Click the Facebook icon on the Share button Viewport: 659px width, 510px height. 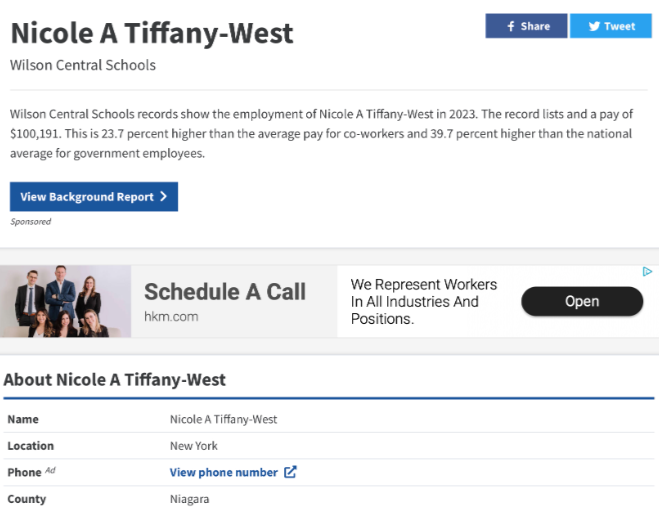click(511, 26)
